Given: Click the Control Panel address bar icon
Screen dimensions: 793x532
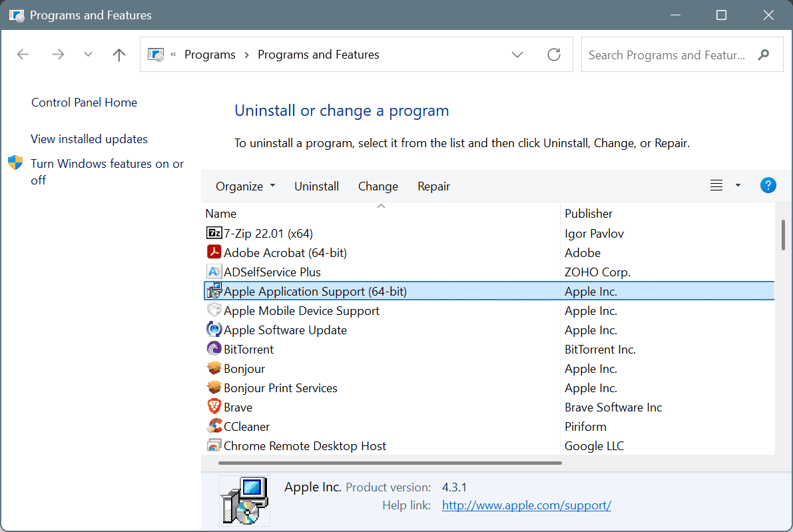Looking at the screenshot, I should pos(156,55).
